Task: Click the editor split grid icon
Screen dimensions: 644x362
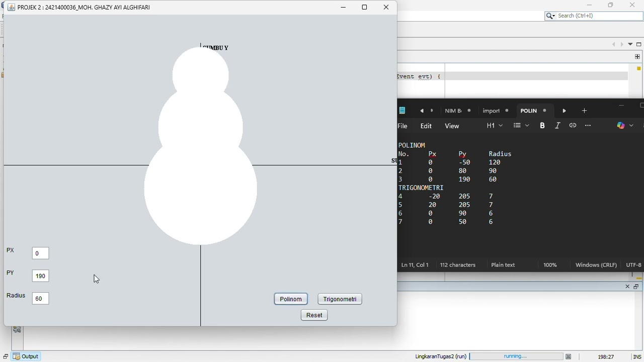Action: 637,57
